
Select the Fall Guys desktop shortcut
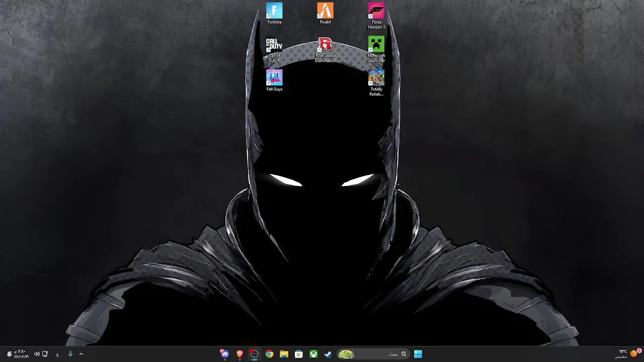tap(274, 80)
